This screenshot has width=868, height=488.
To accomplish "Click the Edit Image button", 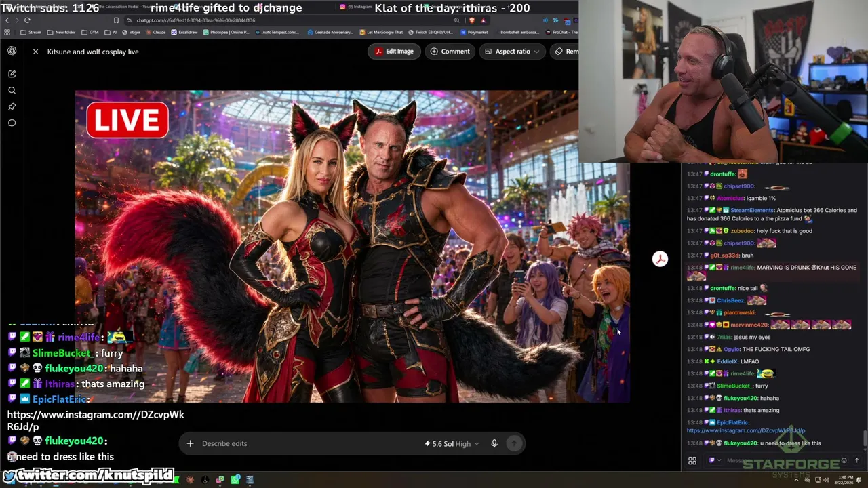I will [395, 52].
